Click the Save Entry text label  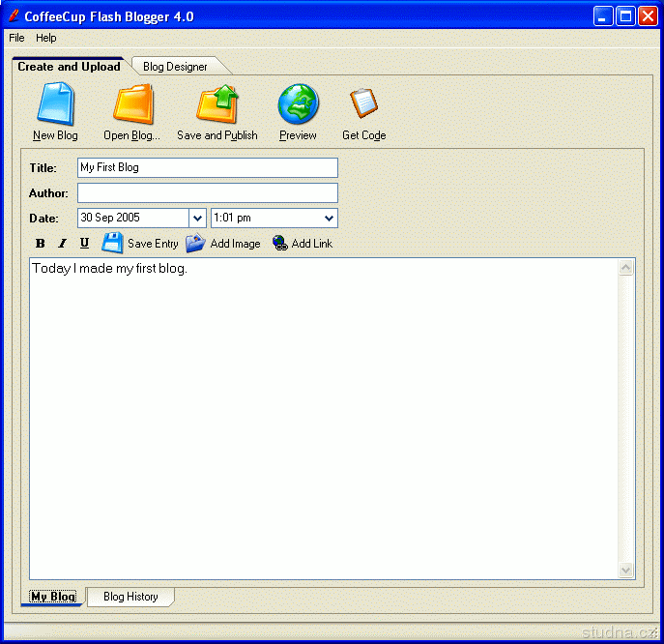click(153, 244)
